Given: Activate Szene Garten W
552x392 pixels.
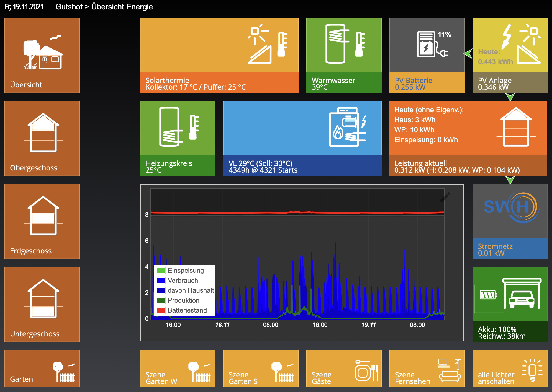Looking at the screenshot, I should [x=178, y=368].
